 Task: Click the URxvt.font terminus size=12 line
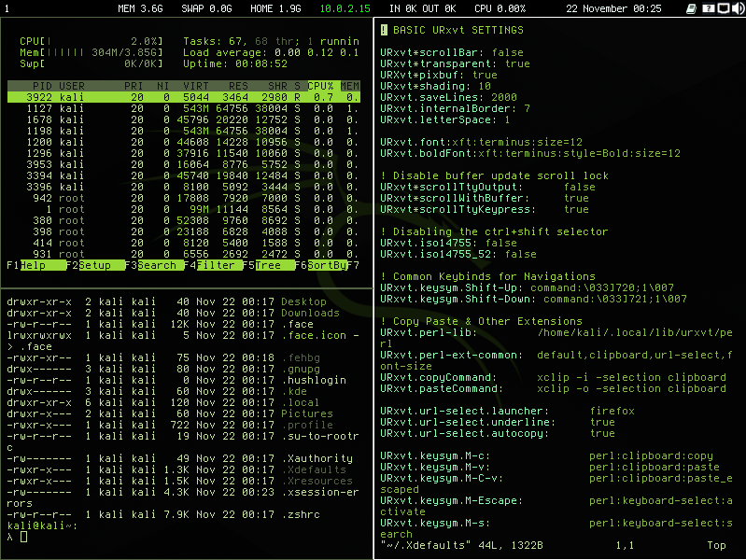point(481,142)
